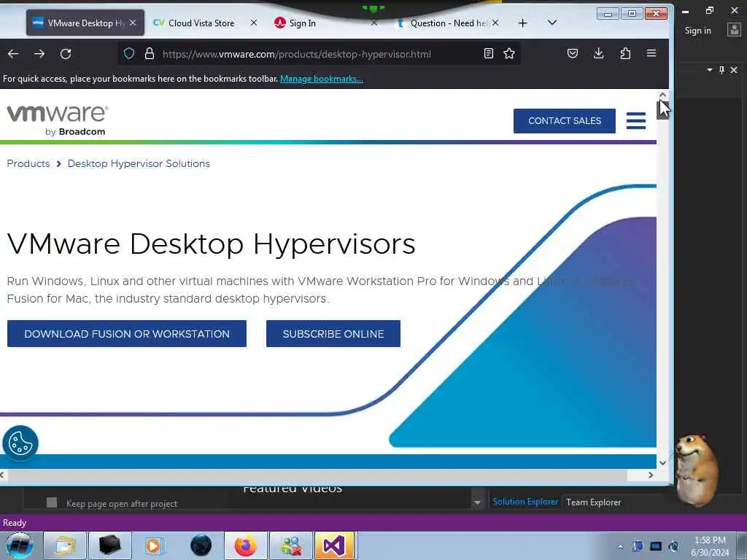
Task: Click Ready status bar text
Action: click(x=15, y=522)
